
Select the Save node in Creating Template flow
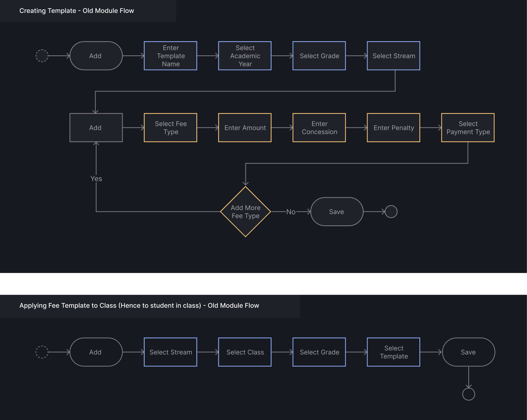(337, 212)
